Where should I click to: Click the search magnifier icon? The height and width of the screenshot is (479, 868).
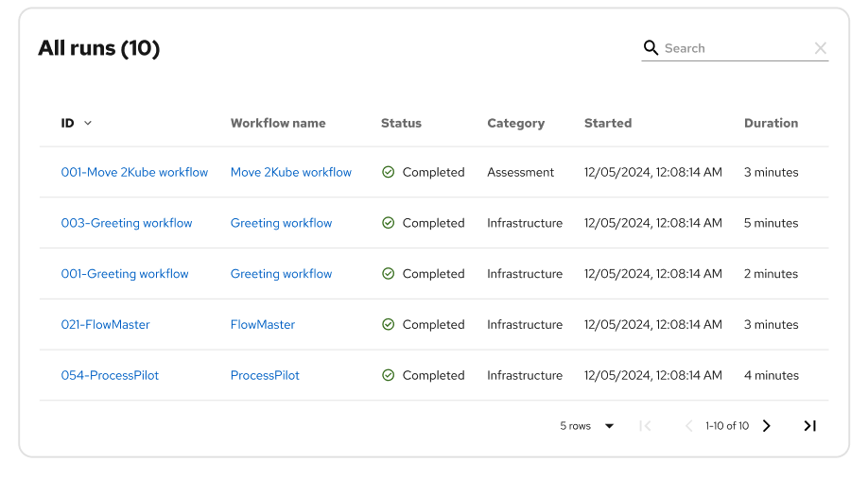coord(651,47)
